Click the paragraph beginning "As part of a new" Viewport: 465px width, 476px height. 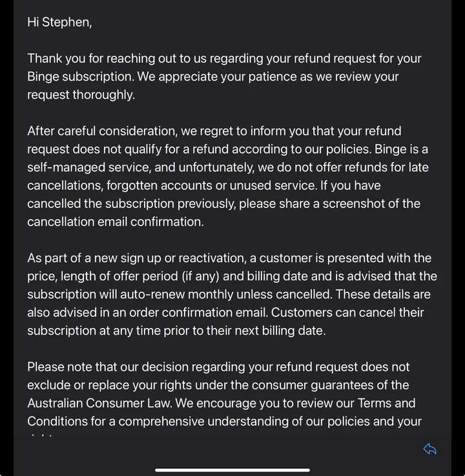point(231,294)
